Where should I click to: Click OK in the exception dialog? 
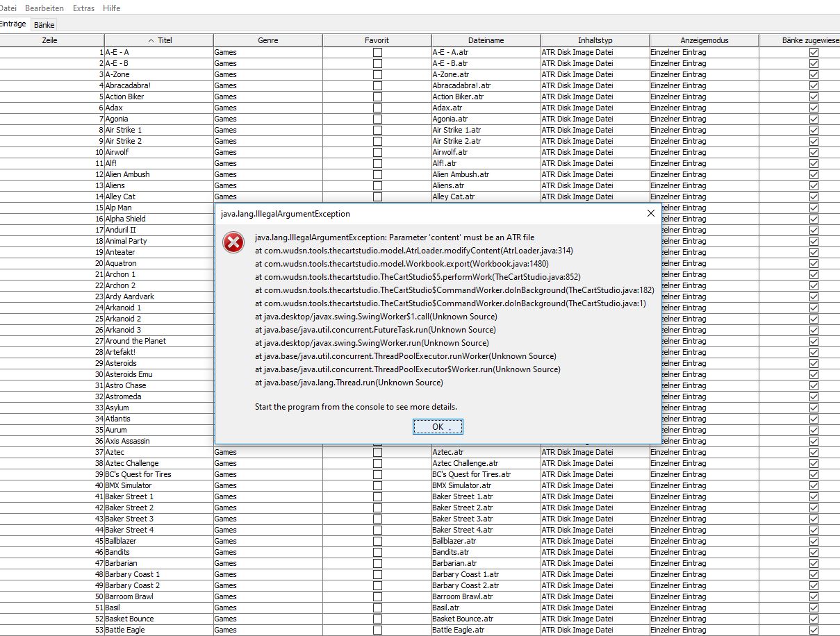point(438,426)
